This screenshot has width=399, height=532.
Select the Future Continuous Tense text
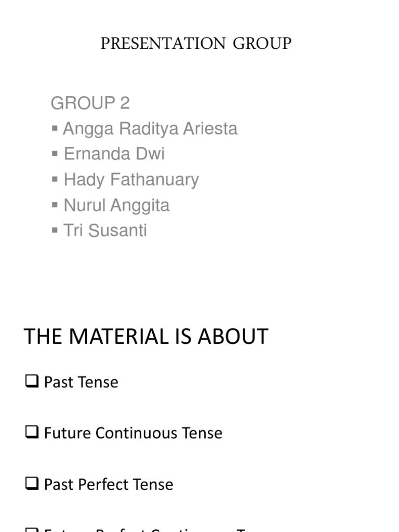133,433
